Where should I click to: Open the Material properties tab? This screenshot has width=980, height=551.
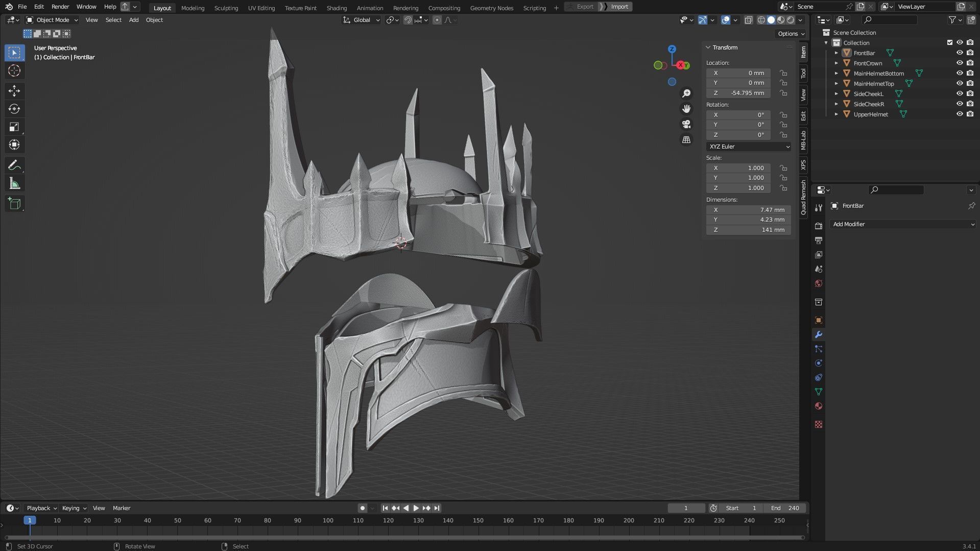pyautogui.click(x=819, y=406)
